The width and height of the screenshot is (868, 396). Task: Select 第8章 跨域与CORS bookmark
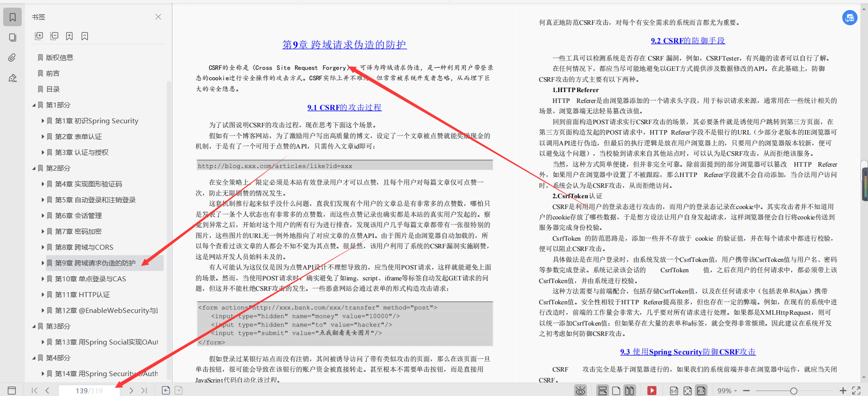[x=84, y=247]
